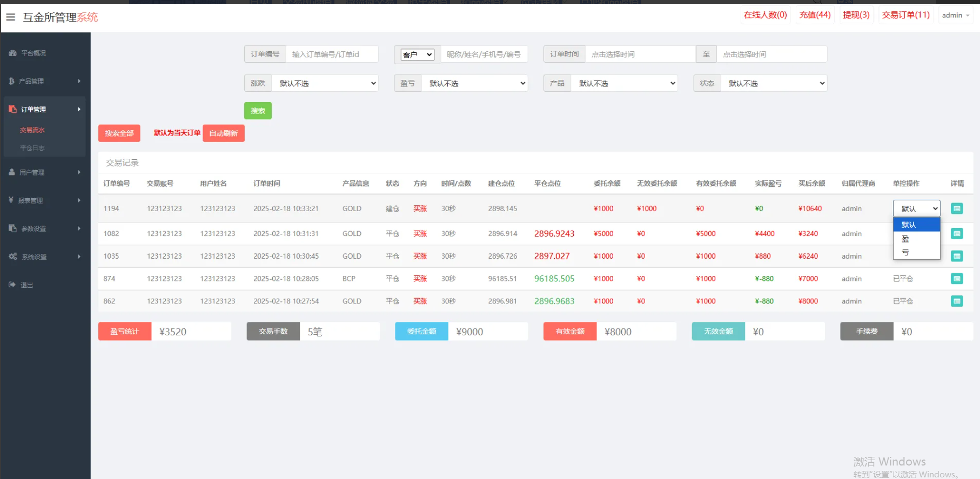Click the 平台概况 dashboard sidebar item
This screenshot has height=479, width=980.
click(x=33, y=53)
